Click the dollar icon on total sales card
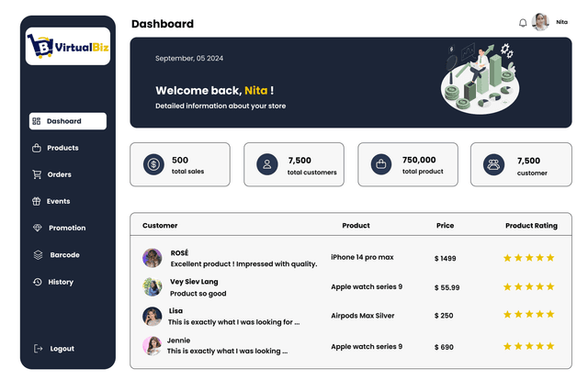The width and height of the screenshot is (588, 380). click(153, 164)
